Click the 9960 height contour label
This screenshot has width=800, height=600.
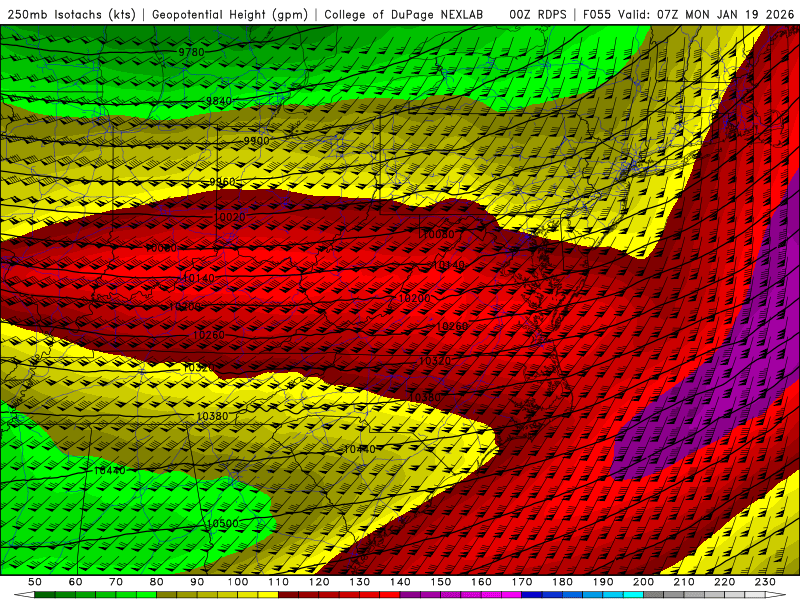[x=222, y=182]
